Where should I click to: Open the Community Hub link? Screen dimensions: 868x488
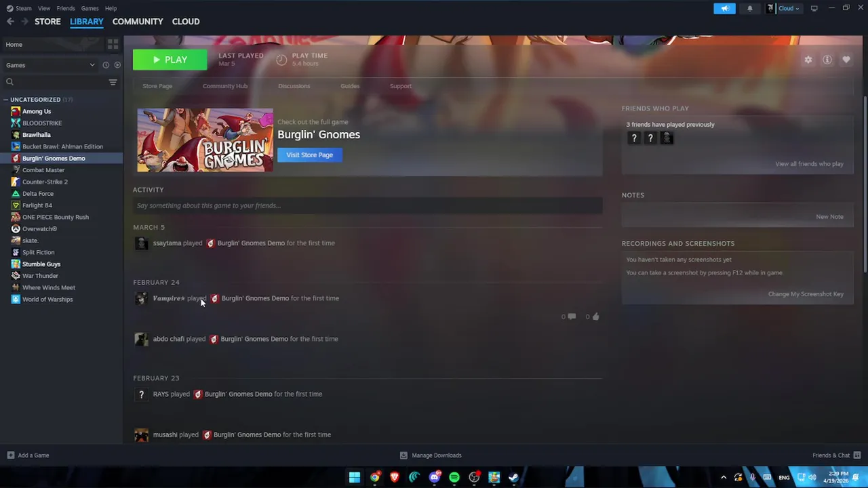(x=224, y=86)
